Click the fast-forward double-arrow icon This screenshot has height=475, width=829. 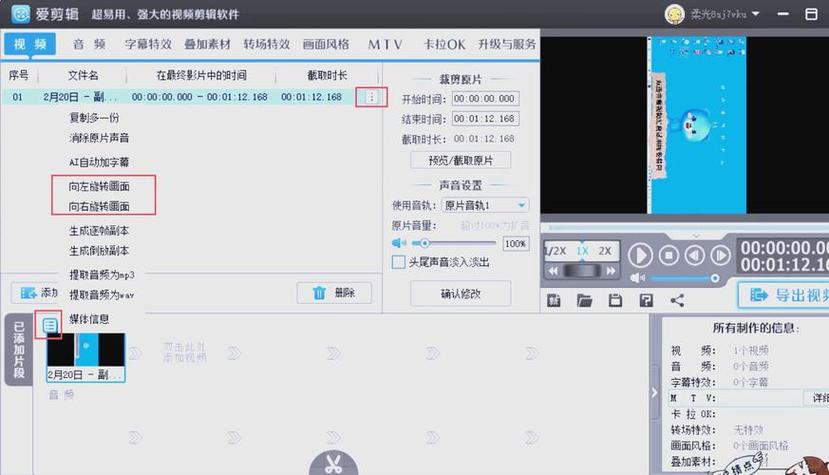pyautogui.click(x=611, y=271)
